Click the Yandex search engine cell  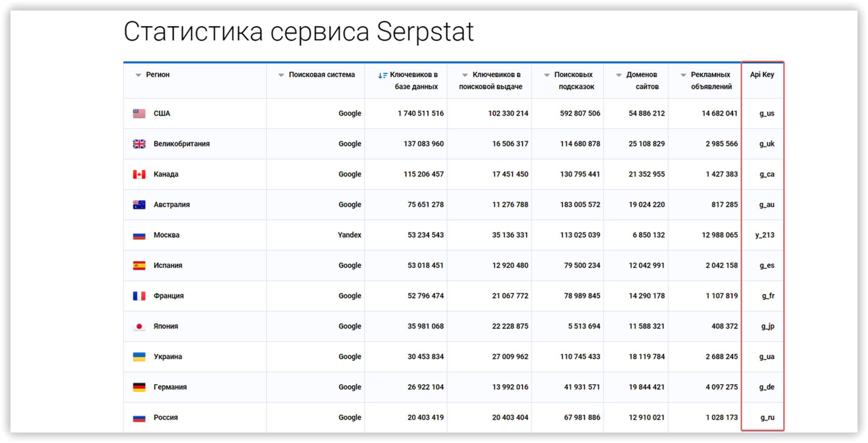pos(349,235)
